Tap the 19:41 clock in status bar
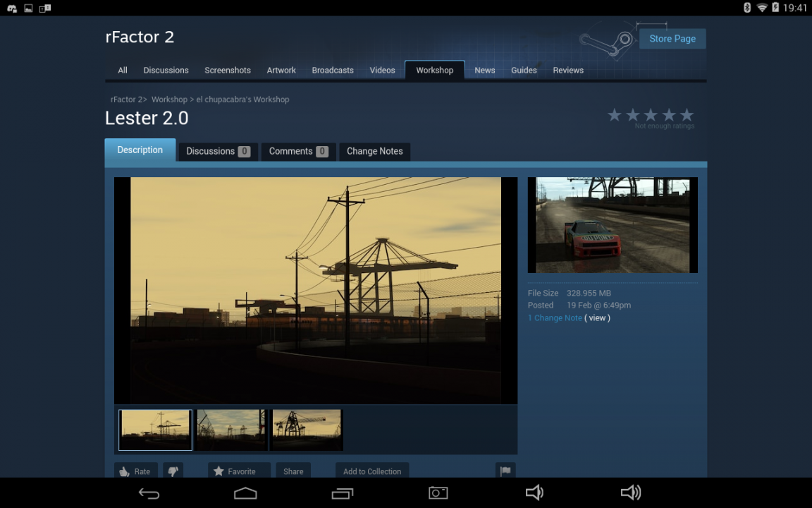812x508 pixels. click(x=795, y=8)
